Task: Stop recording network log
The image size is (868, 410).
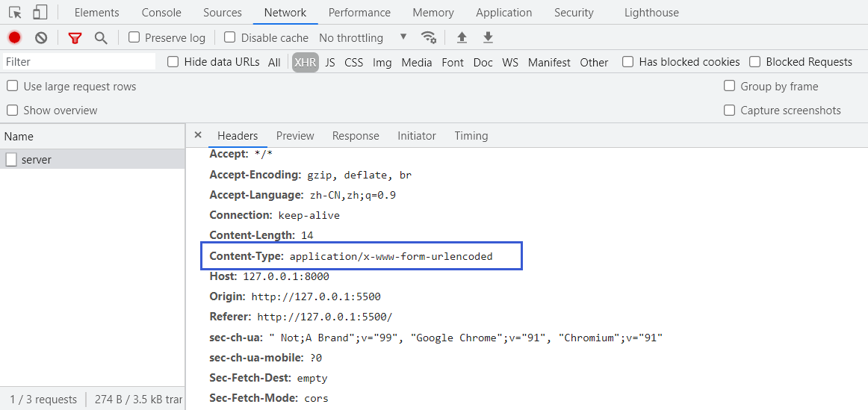Action: pyautogui.click(x=14, y=37)
